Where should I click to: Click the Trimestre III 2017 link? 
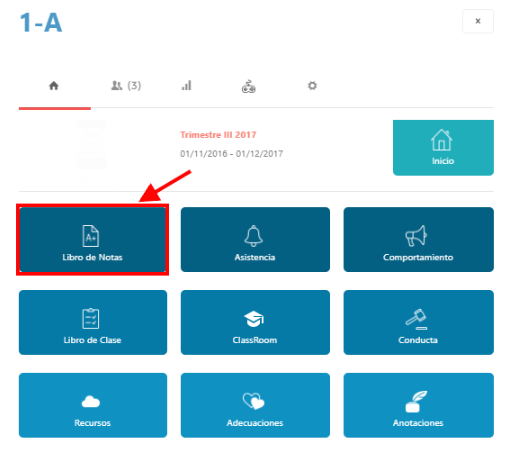click(218, 135)
